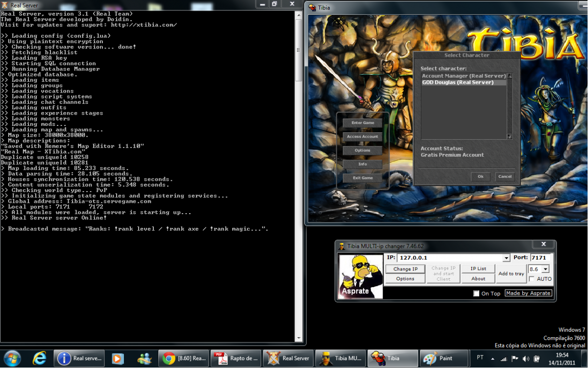Click the character list scroll down arrow

click(510, 137)
